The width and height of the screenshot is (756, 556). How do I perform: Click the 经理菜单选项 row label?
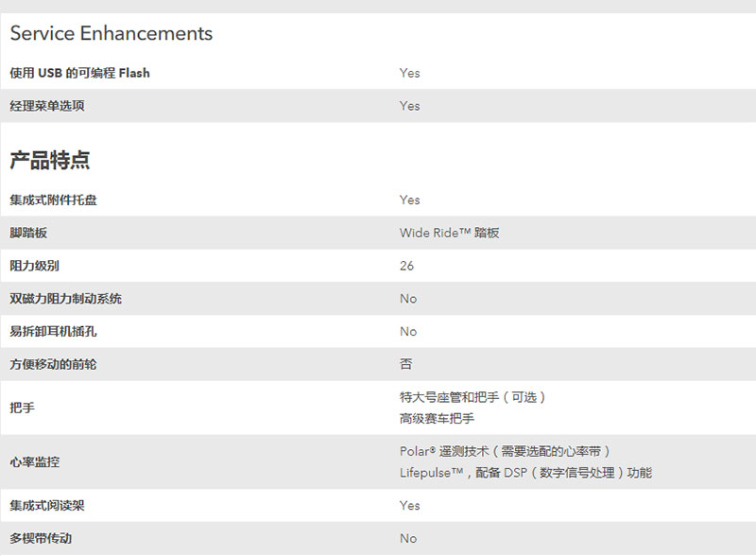coord(47,106)
